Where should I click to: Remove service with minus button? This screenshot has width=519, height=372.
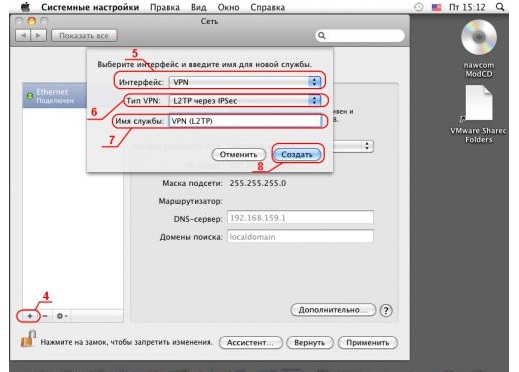click(45, 316)
